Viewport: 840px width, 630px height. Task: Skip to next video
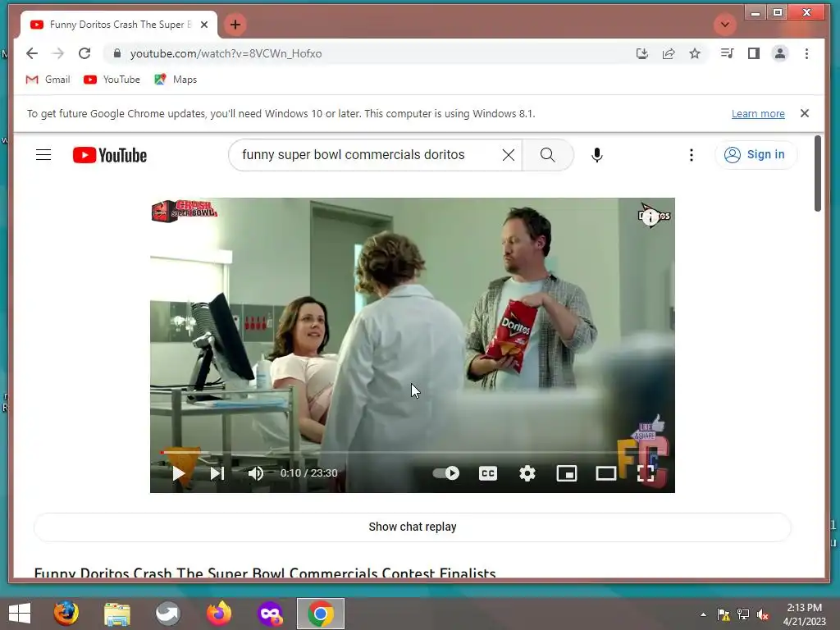[x=217, y=473]
